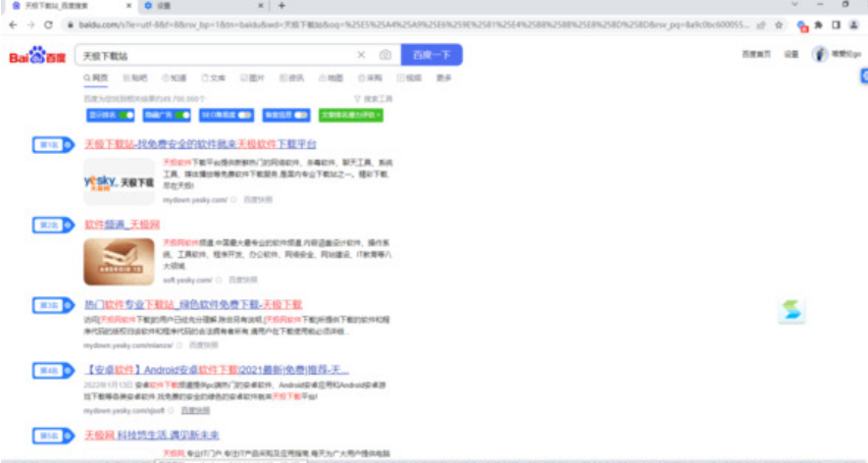Image resolution: width=868 pixels, height=463 pixels.
Task: Toggle the fourth blue switch, after SEO
Action: 300,115
